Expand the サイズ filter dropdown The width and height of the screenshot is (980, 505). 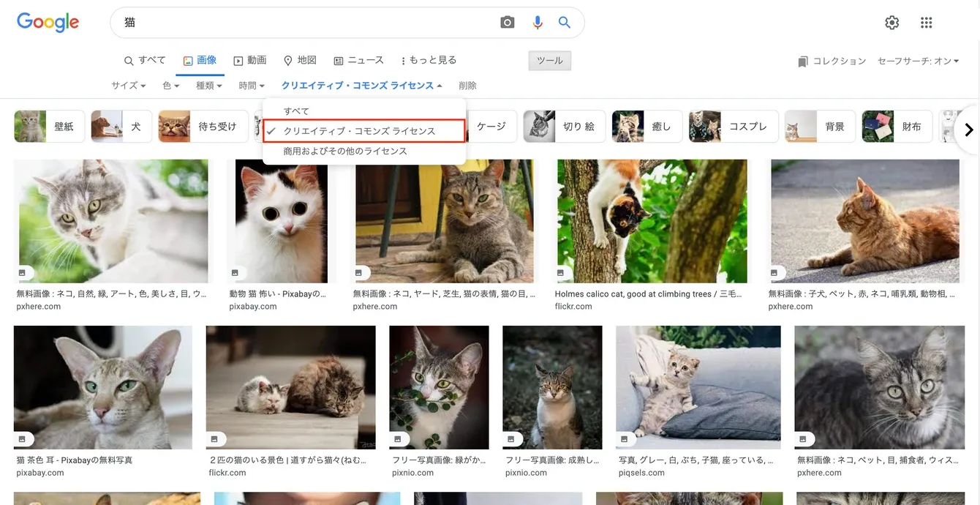pyautogui.click(x=129, y=86)
